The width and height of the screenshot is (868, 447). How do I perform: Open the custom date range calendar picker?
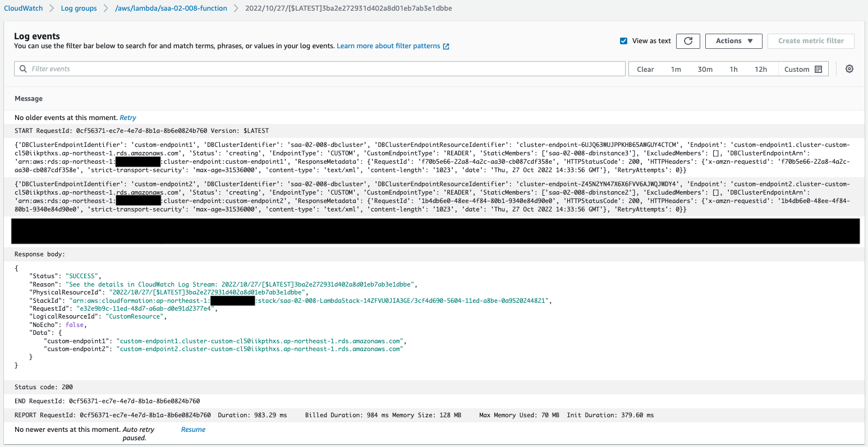(819, 68)
